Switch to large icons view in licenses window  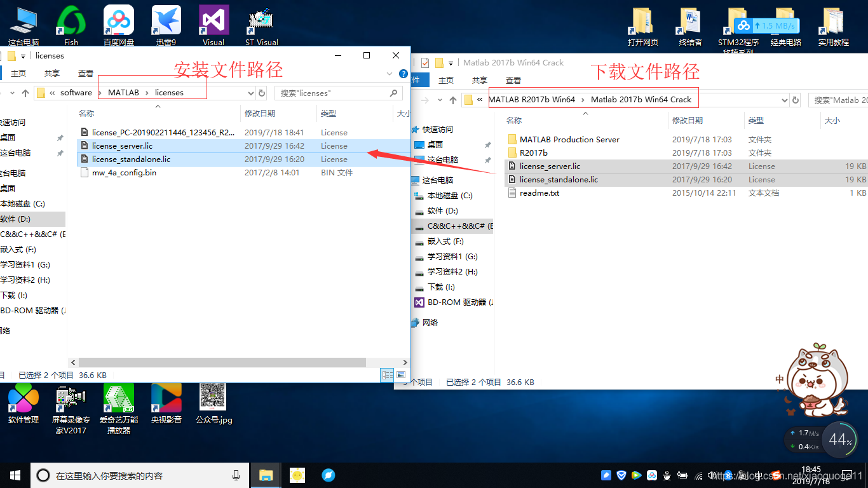401,375
